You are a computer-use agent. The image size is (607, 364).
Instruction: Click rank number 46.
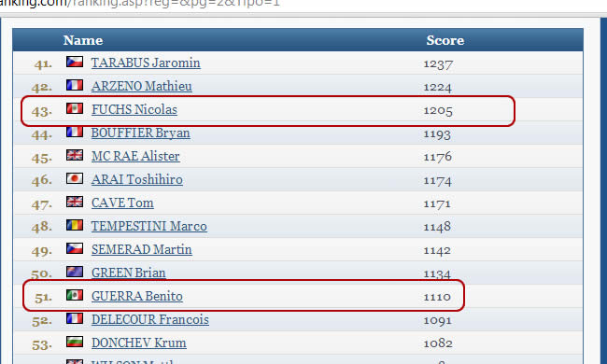(x=42, y=180)
